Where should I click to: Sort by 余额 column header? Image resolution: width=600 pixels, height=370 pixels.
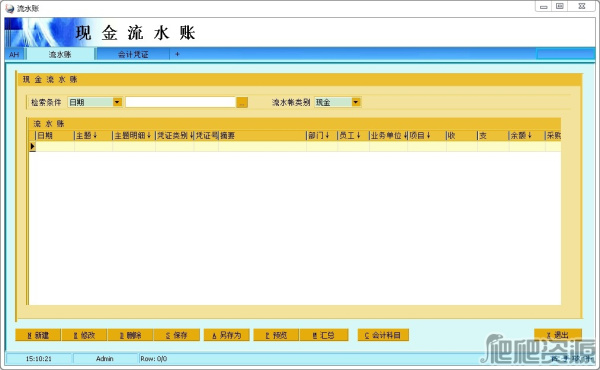527,135
